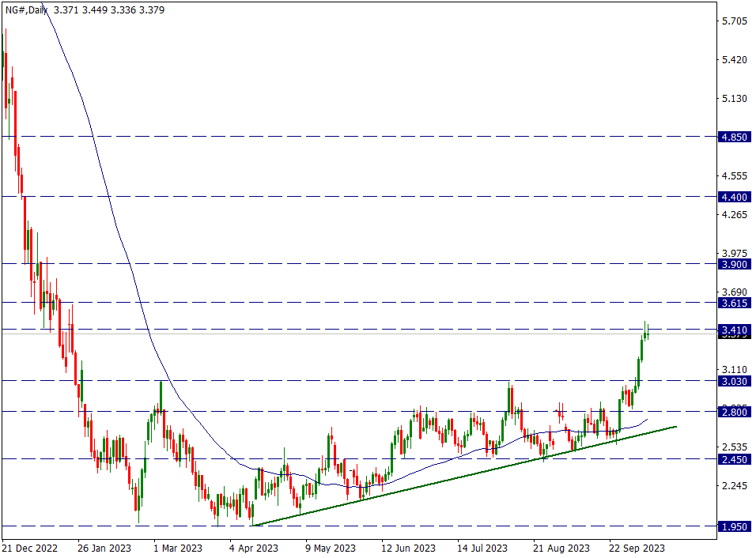This screenshot has height=558, width=756.
Task: Click the 4.850 price level label
Action: point(735,137)
